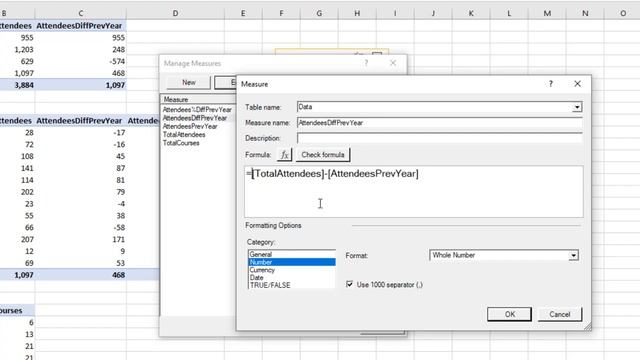Click cell with value 3,884
The width and height of the screenshot is (640, 360).
pos(17,85)
